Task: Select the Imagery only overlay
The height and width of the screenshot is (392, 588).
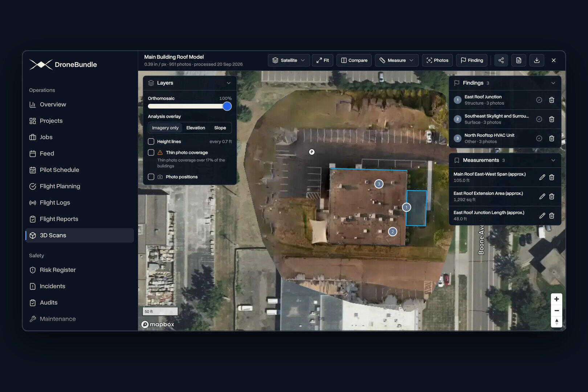Action: (165, 128)
